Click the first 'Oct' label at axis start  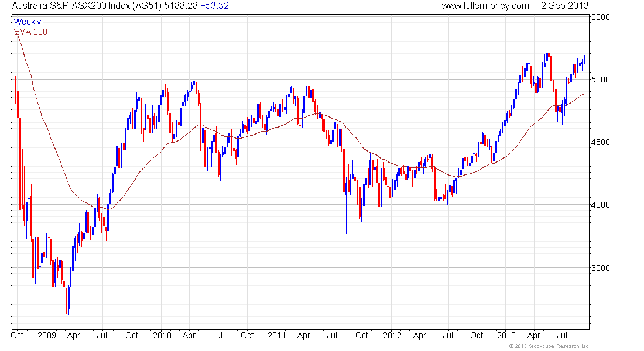tap(17, 335)
